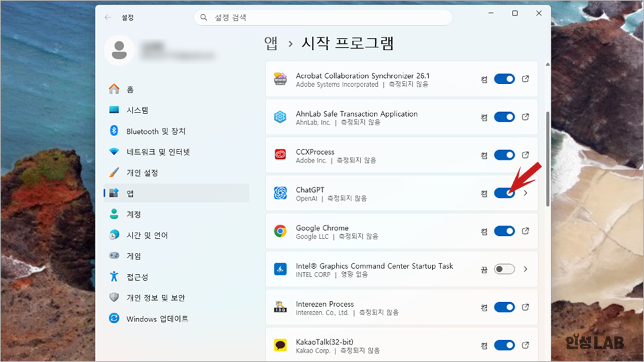Screen dimensions: 644x362
Task: Click the Bluetooth icon in sidebar
Action: pos(114,131)
